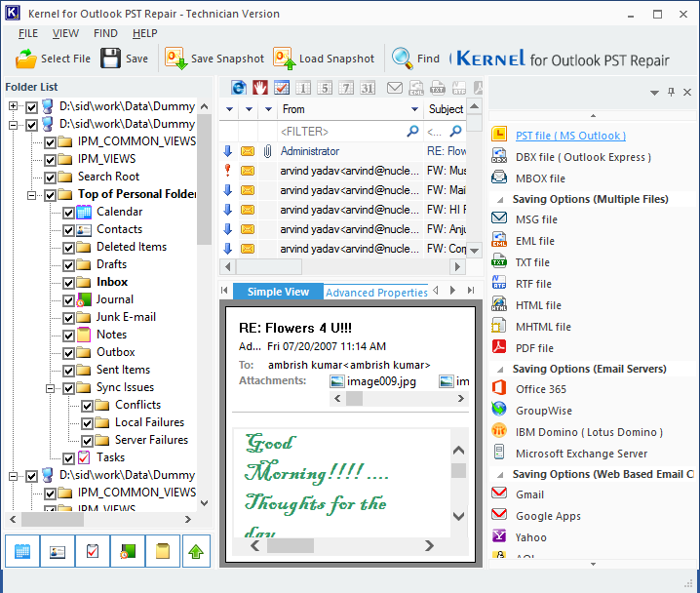Image resolution: width=700 pixels, height=593 pixels.
Task: Click the red hand icon in the mail toolbar
Action: (x=260, y=88)
